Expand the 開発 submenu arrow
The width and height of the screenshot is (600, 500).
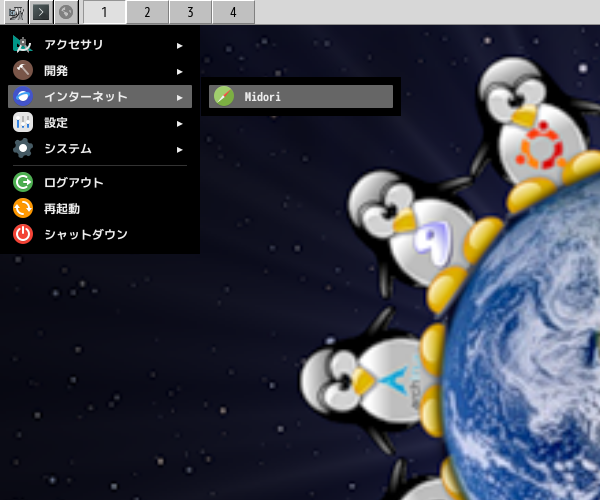pyautogui.click(x=179, y=72)
